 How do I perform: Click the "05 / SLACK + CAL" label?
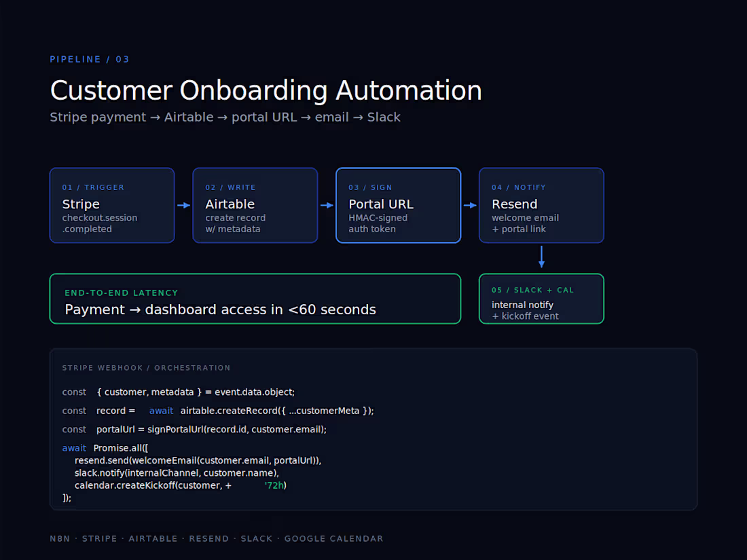pos(532,290)
